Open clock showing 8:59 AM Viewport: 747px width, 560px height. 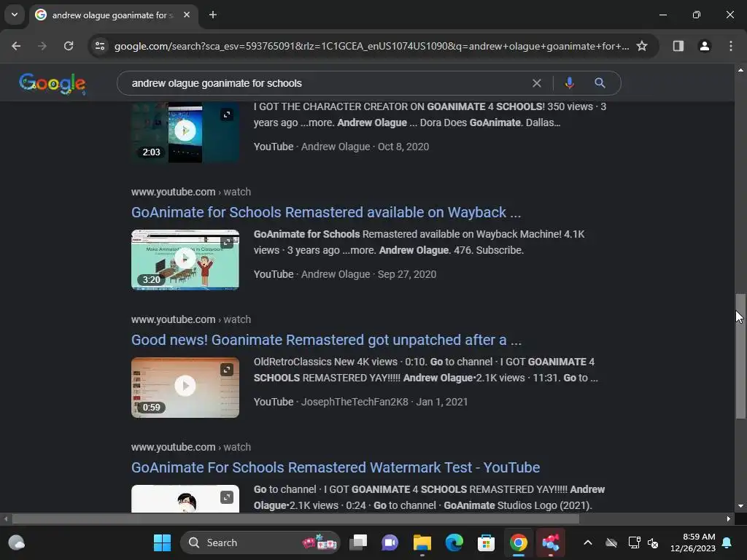pos(693,542)
